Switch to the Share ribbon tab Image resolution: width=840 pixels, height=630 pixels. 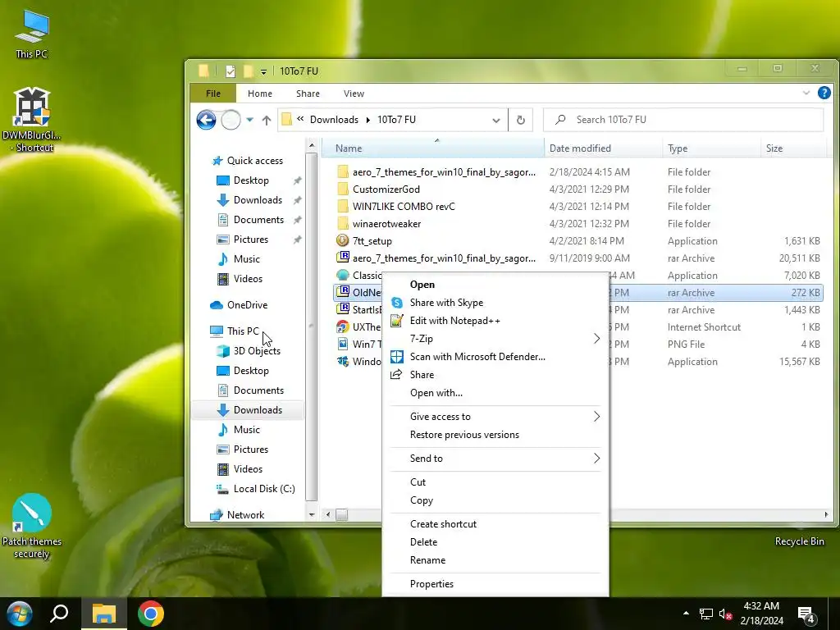[308, 94]
